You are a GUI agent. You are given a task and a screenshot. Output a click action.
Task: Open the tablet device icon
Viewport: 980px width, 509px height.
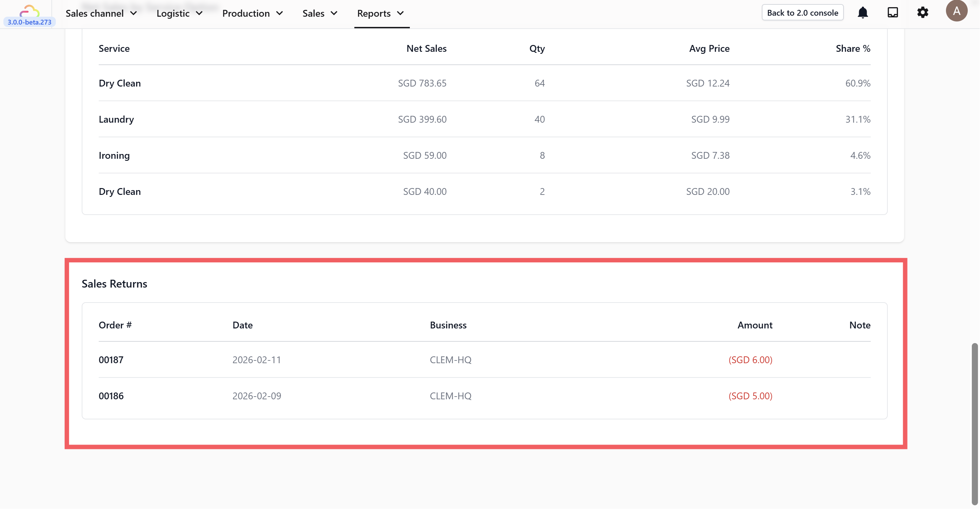(893, 13)
